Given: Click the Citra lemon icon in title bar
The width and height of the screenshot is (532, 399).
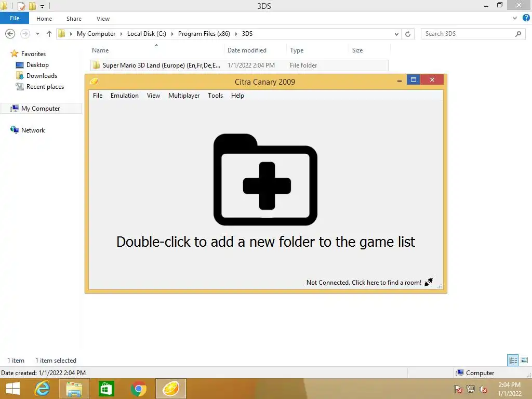Looking at the screenshot, I should point(94,82).
